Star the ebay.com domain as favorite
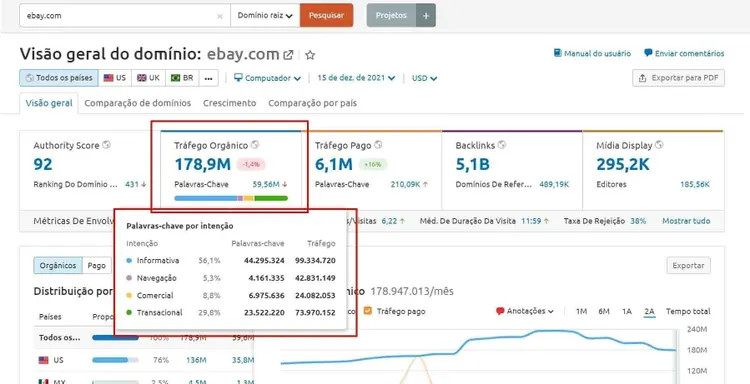 310,55
